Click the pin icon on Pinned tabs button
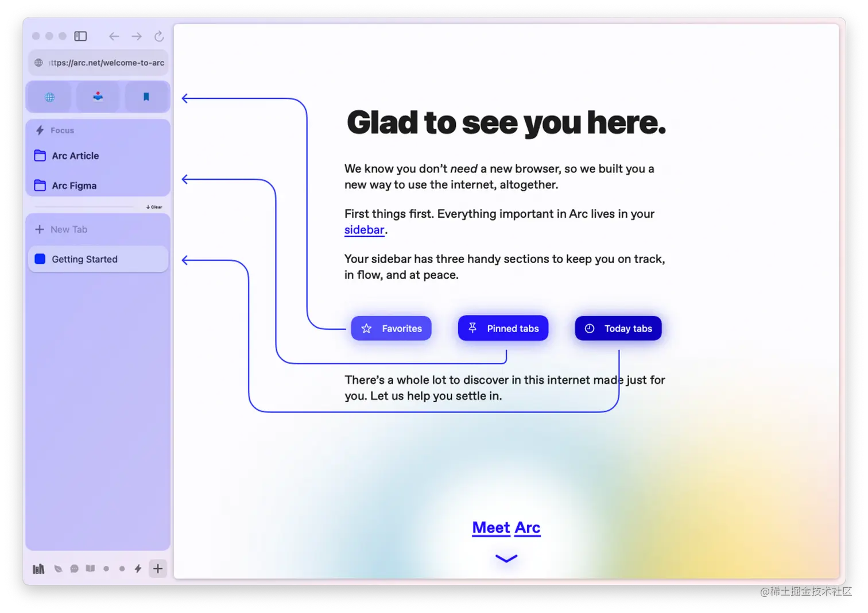868x613 pixels. tap(472, 328)
